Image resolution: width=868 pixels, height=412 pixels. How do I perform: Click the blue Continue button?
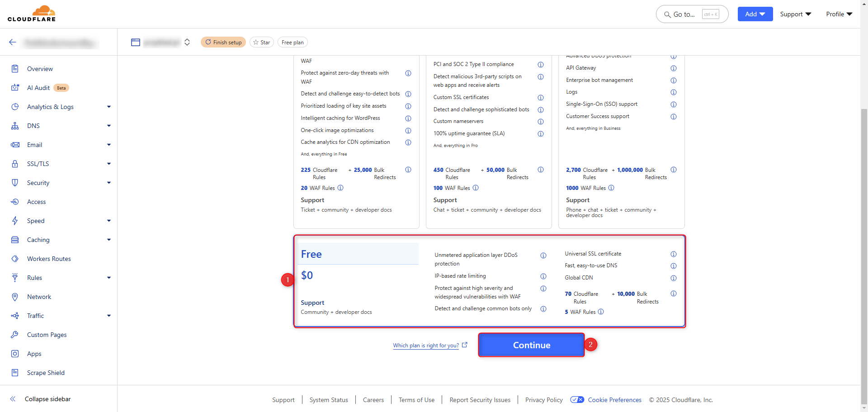coord(531,345)
